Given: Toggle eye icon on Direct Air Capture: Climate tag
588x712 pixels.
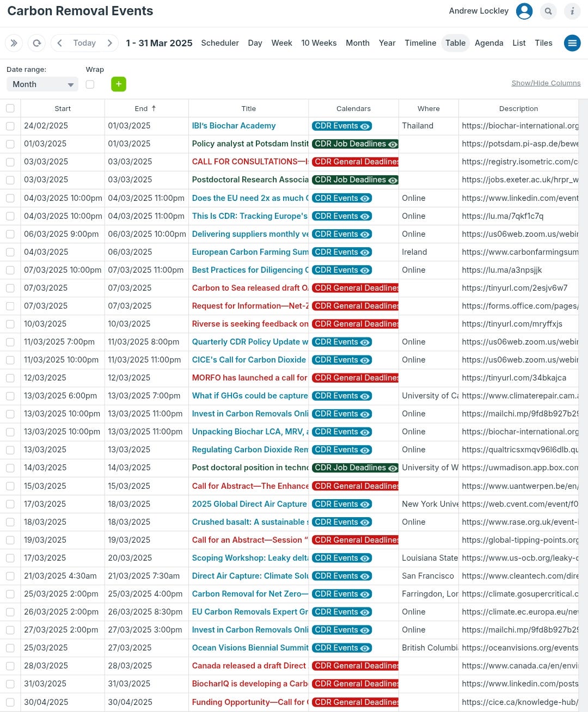Looking at the screenshot, I should coord(365,576).
